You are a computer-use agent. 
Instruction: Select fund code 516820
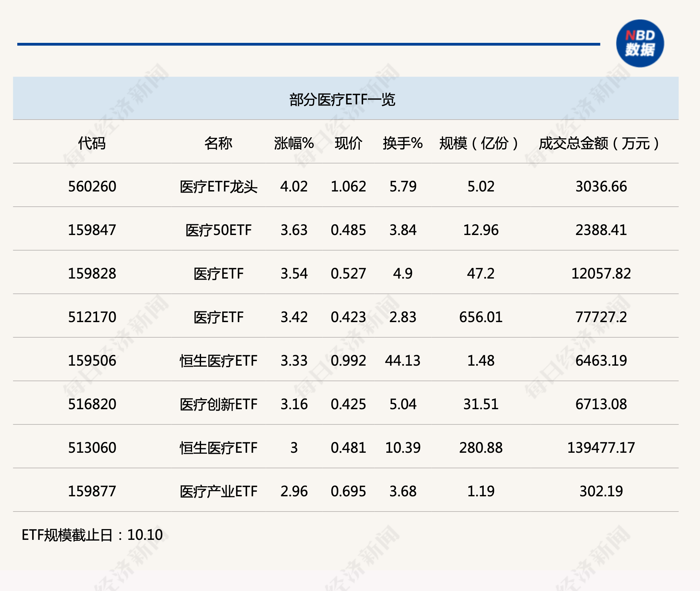coord(92,404)
